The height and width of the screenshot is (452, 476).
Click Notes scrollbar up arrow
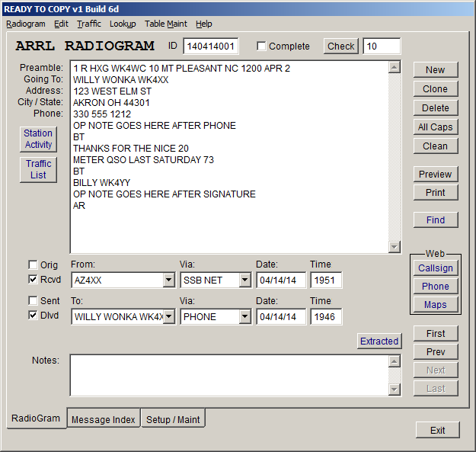pyautogui.click(x=394, y=361)
